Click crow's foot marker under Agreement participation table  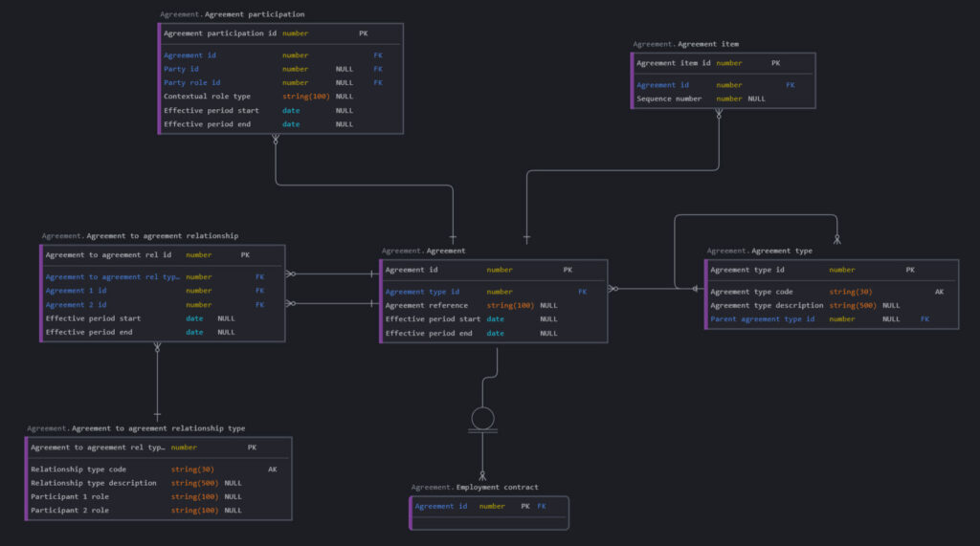[276, 141]
